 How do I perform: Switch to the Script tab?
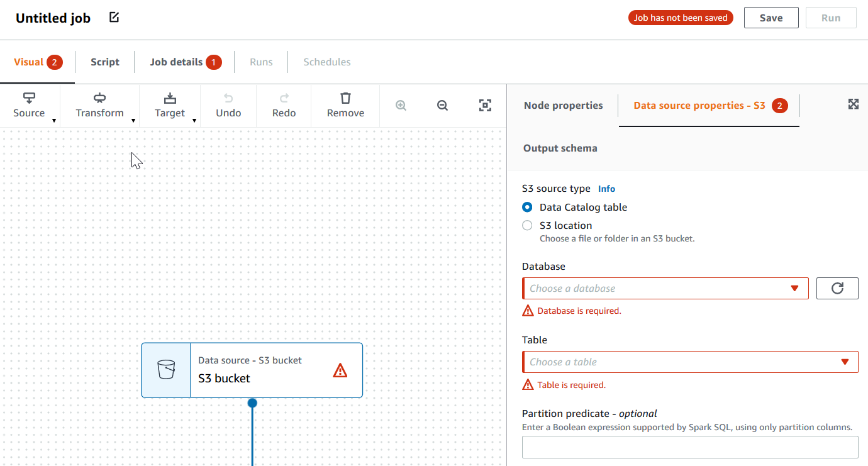[104, 62]
